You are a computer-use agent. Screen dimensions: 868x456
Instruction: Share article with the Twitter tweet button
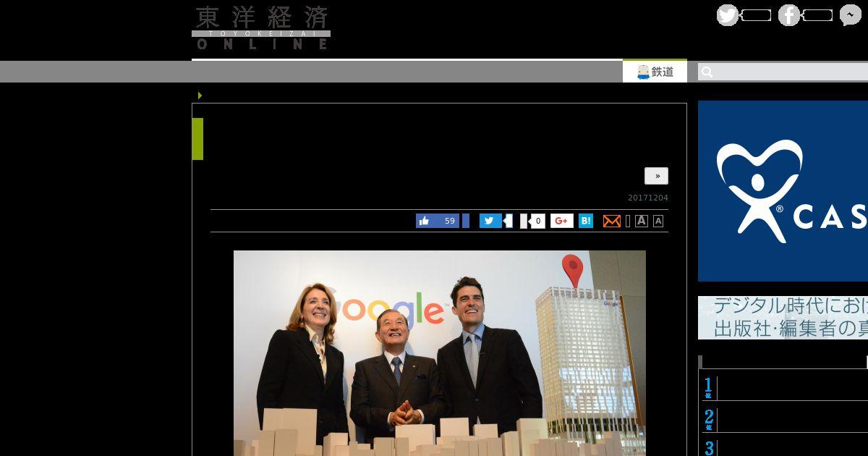pos(490,221)
